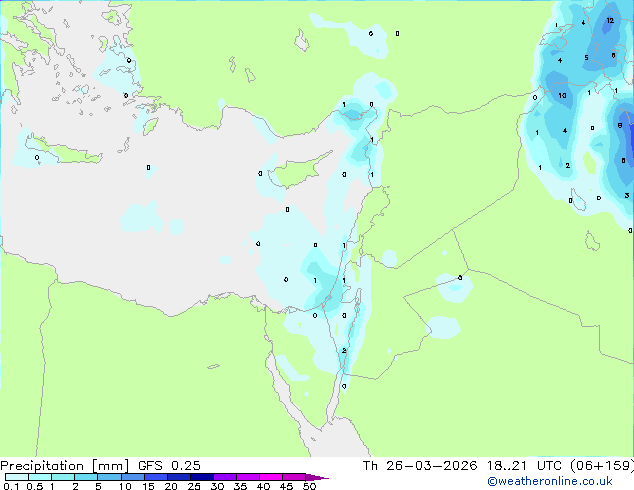Click the legend label "40"

[x=264, y=486]
